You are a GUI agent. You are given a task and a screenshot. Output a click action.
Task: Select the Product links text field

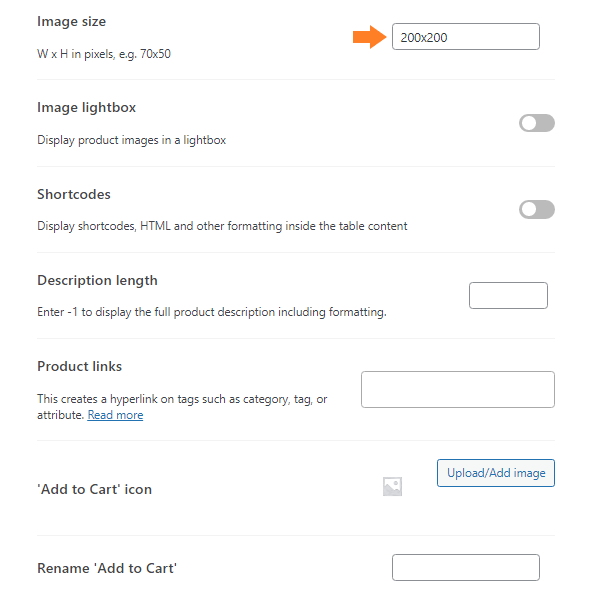tap(458, 390)
